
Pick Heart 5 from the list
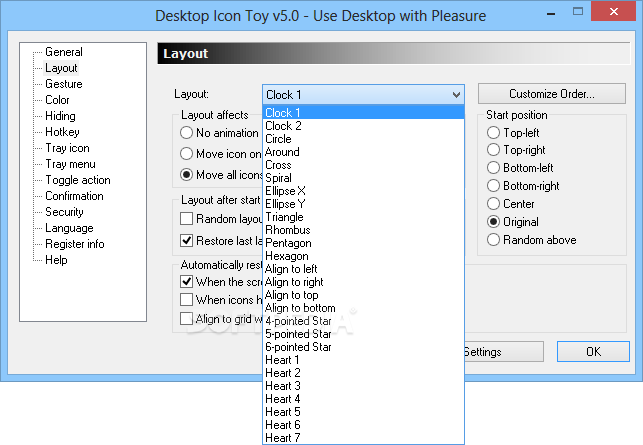363,412
